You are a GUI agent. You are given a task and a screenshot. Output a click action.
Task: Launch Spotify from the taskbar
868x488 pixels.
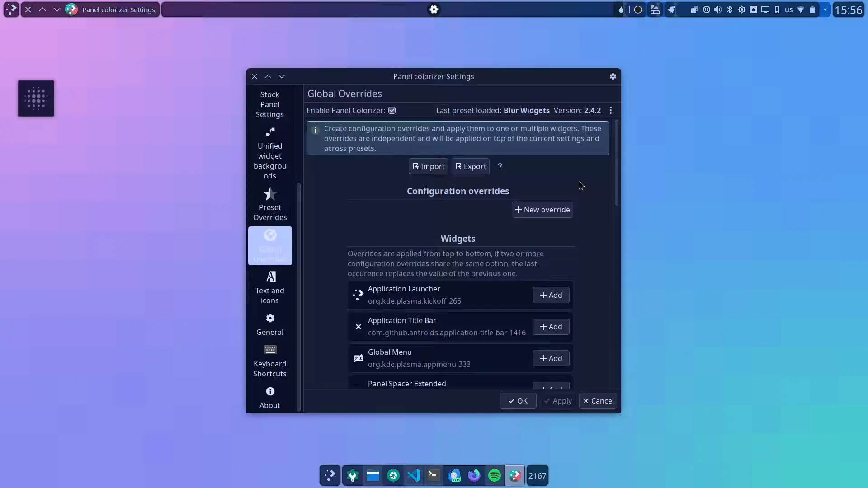(x=494, y=475)
